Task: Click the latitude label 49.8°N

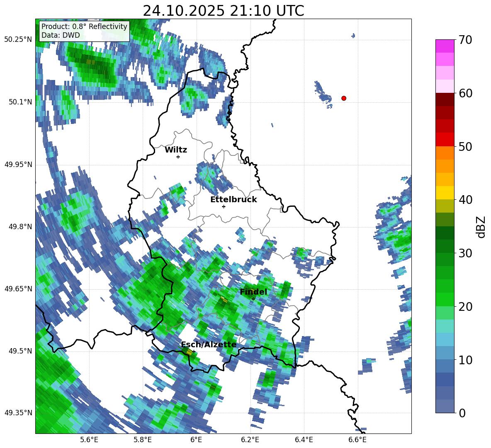Action: pos(20,226)
